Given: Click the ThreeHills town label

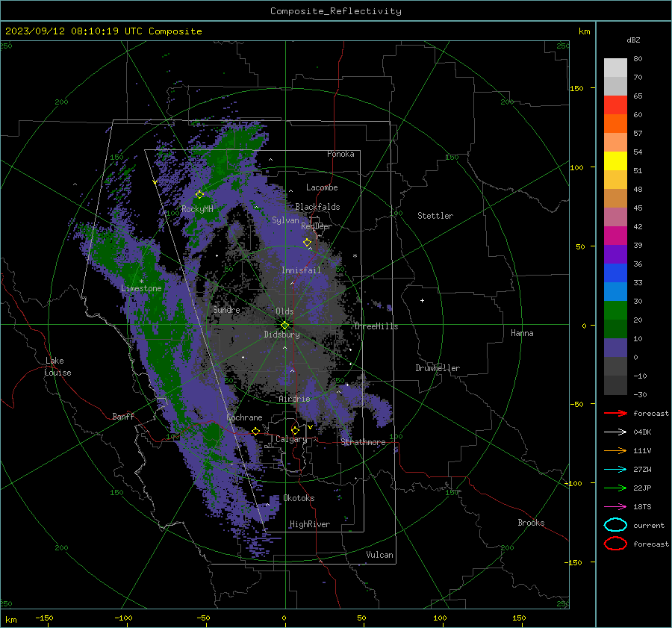Looking at the screenshot, I should tap(376, 326).
